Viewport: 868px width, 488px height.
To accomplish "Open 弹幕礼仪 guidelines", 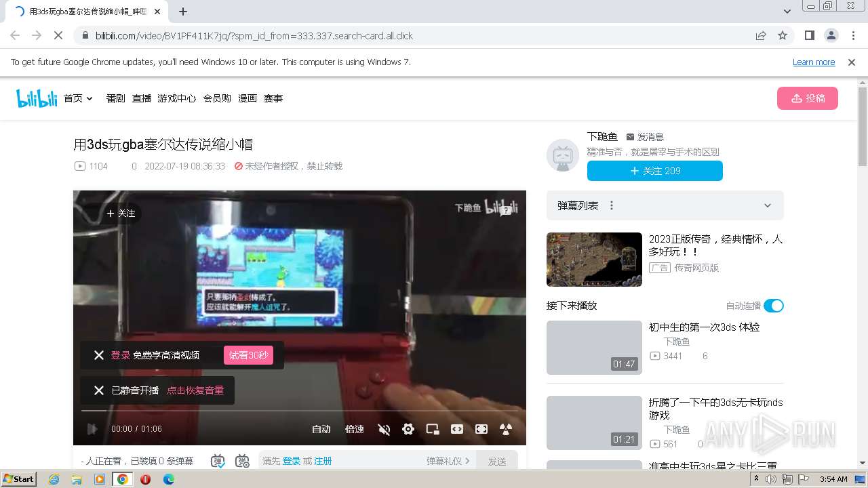I will tap(448, 461).
